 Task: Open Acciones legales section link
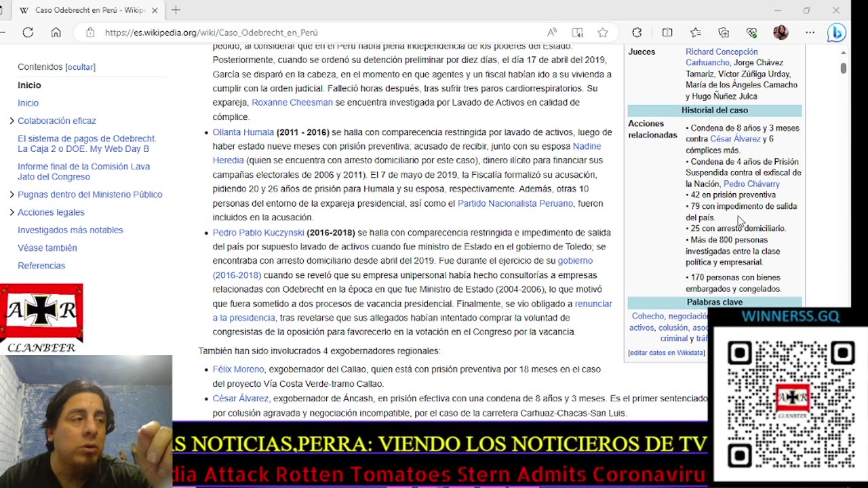[51, 212]
